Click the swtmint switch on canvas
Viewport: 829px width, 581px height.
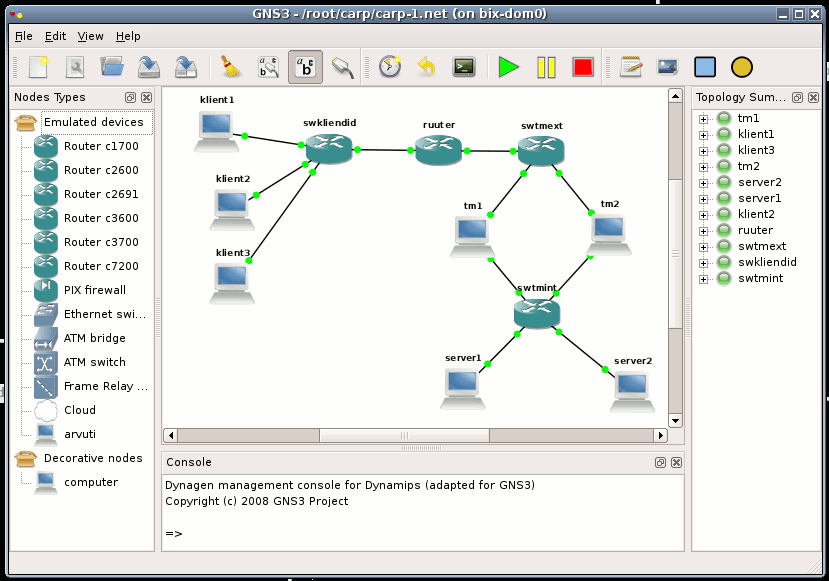click(x=537, y=313)
